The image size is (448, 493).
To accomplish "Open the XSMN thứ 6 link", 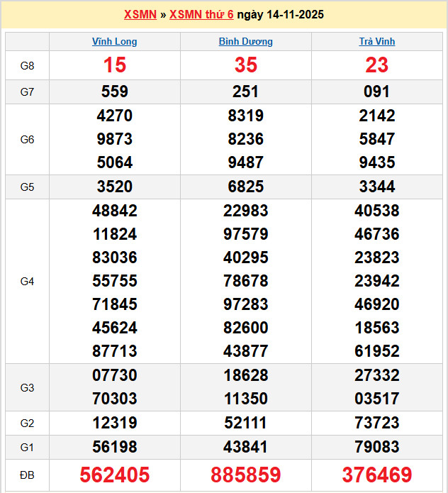I will pyautogui.click(x=201, y=14).
